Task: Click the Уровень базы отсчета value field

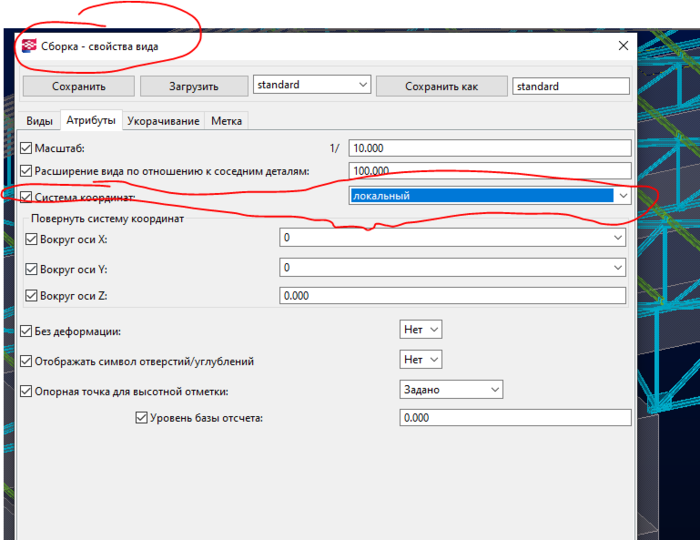Action: pyautogui.click(x=515, y=418)
